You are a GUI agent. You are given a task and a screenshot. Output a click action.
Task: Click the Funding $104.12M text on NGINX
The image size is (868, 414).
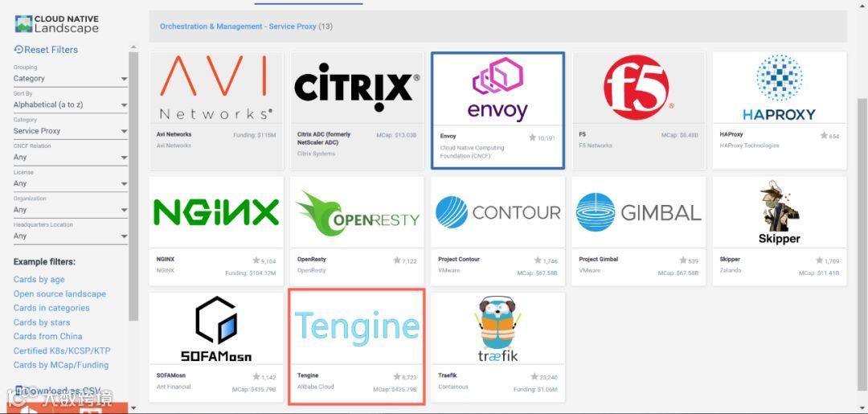tap(250, 273)
